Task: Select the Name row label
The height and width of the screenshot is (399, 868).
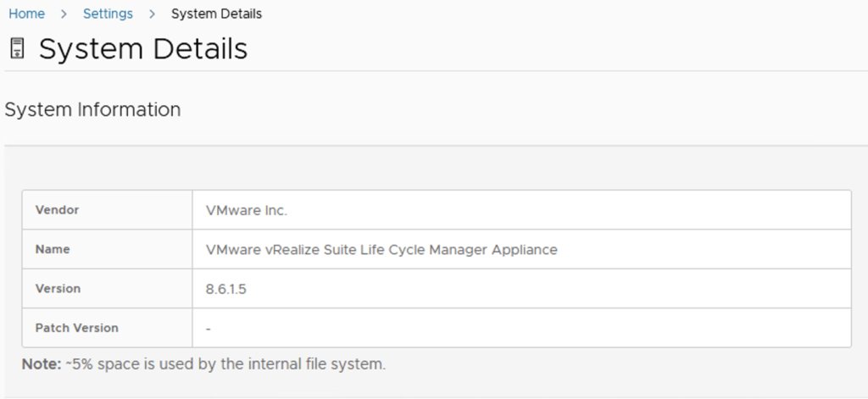Action: [53, 249]
